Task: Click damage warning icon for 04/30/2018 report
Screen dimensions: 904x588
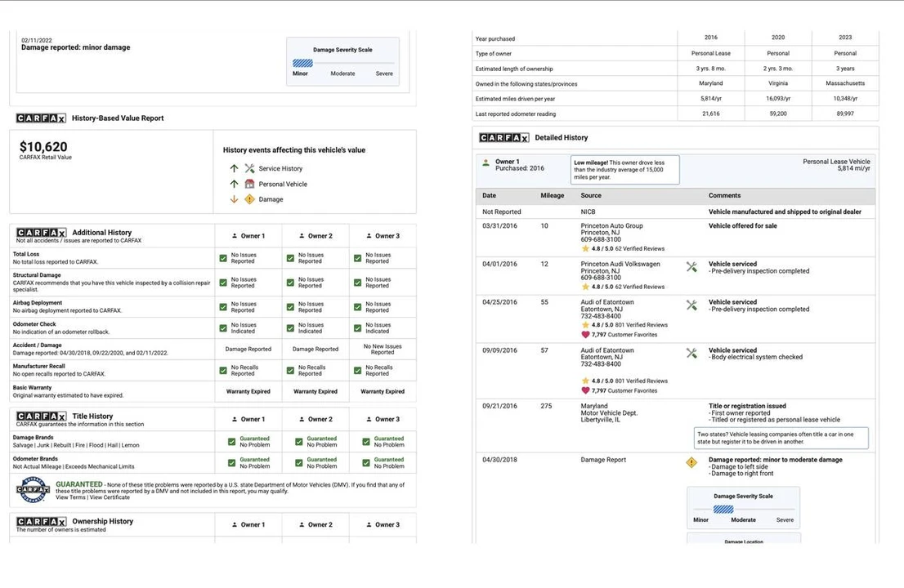Action: click(691, 462)
